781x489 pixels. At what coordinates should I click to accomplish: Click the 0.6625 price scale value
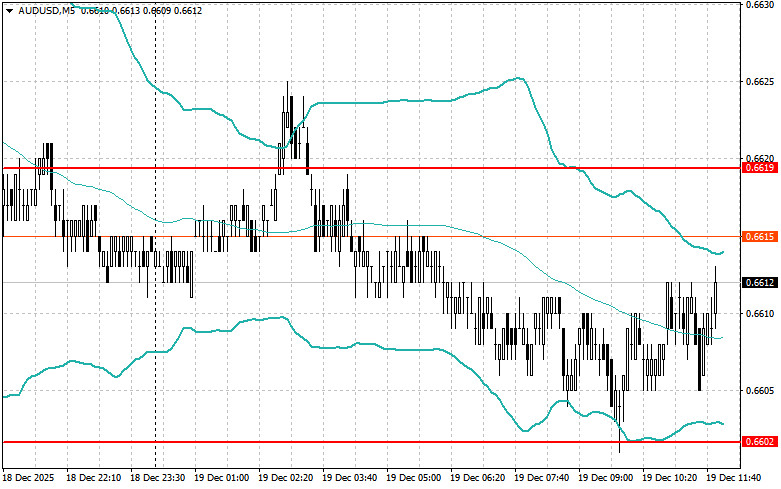(x=760, y=81)
